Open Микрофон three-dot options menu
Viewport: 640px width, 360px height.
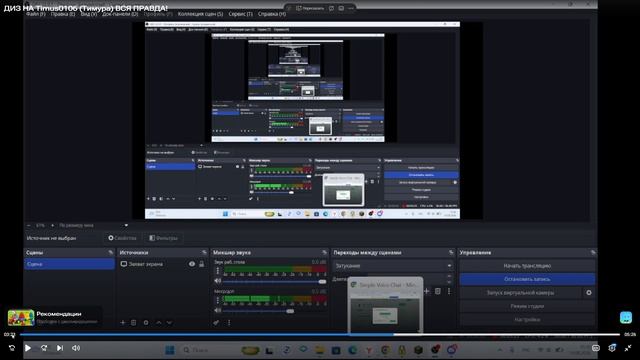[x=217, y=300]
